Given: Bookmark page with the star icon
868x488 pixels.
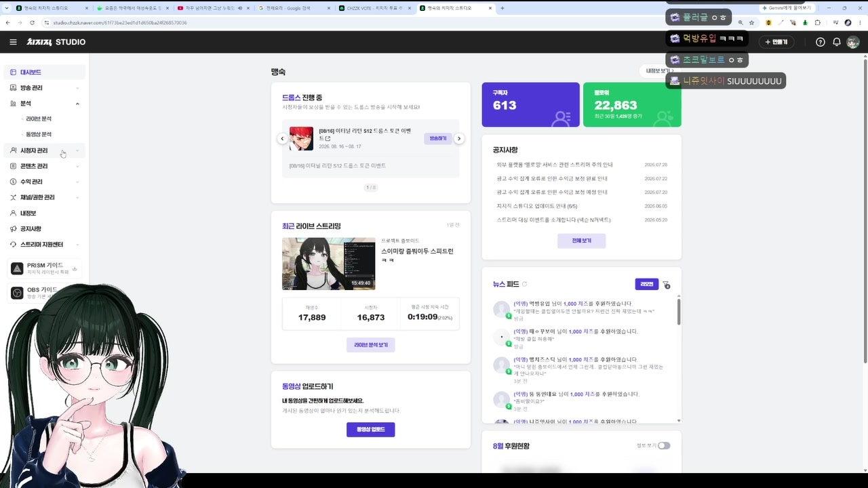Looking at the screenshot, I should (751, 22).
